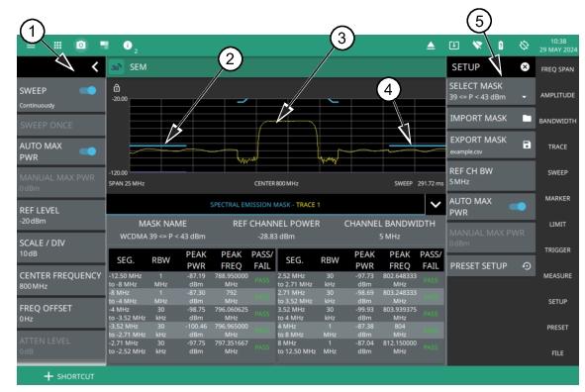
Task: Collapse the Spectral Emission Mask table chevron
Action: [436, 204]
